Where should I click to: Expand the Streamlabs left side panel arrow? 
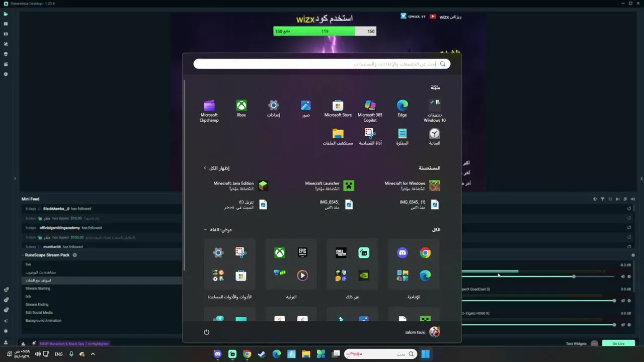point(15,178)
